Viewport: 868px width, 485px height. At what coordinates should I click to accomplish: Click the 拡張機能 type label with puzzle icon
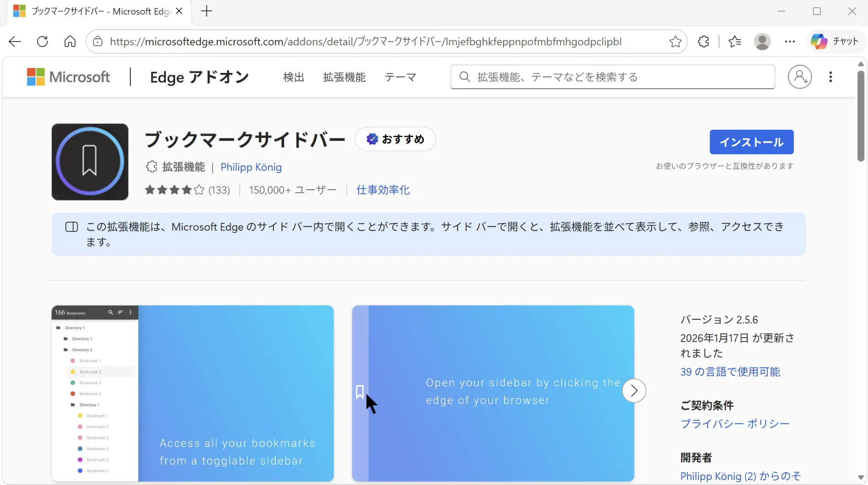pos(175,167)
